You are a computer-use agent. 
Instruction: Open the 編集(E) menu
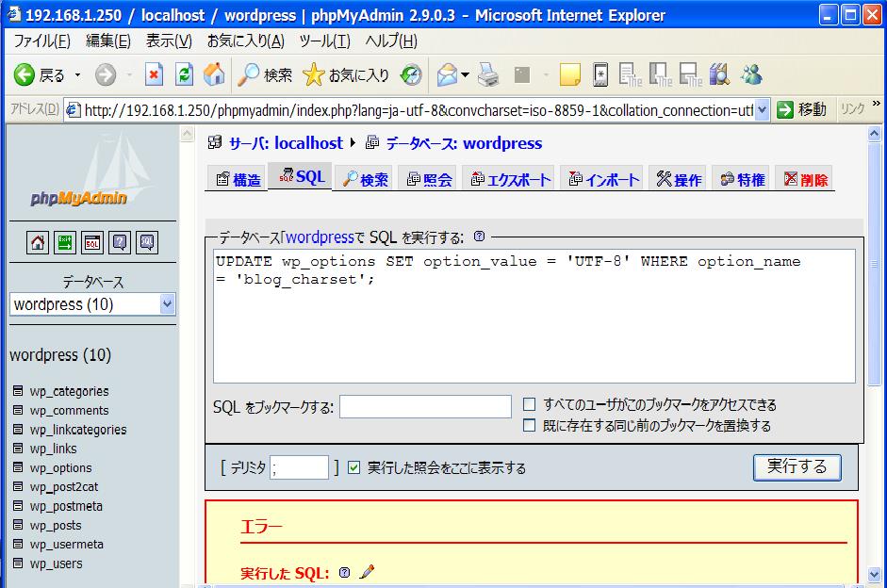pos(108,41)
